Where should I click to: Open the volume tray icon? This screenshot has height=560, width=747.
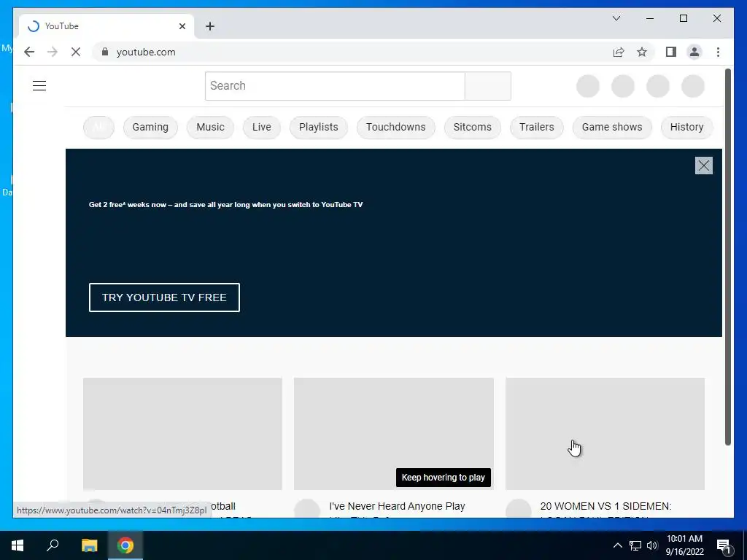652,545
